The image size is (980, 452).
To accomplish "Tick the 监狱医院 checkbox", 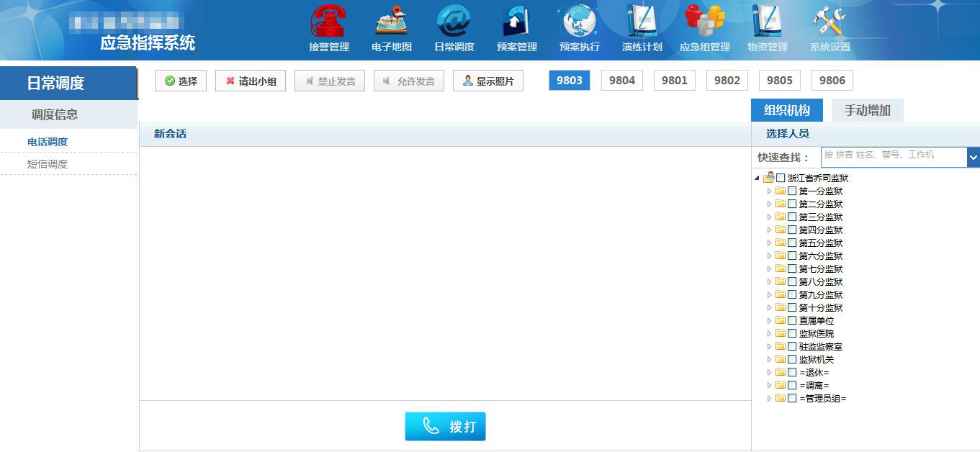I will pos(792,334).
